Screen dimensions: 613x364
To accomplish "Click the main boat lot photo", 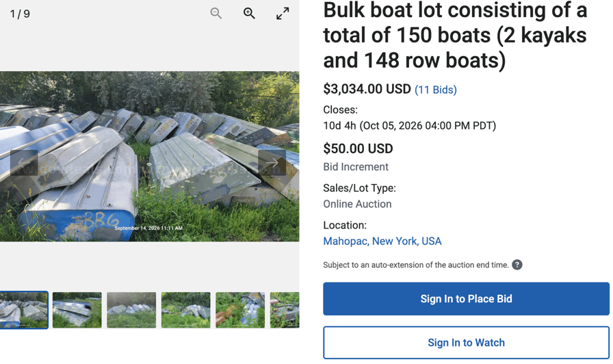I will point(149,157).
